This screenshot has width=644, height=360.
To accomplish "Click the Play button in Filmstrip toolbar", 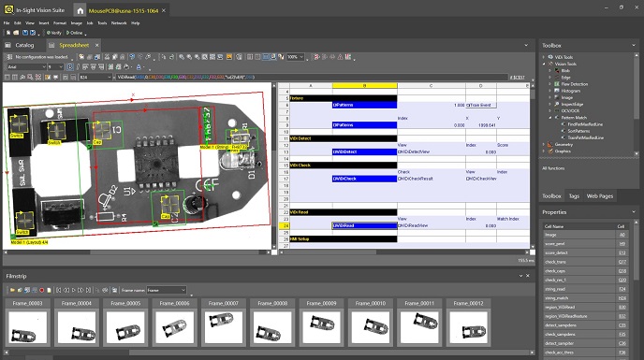I will coord(74,290).
